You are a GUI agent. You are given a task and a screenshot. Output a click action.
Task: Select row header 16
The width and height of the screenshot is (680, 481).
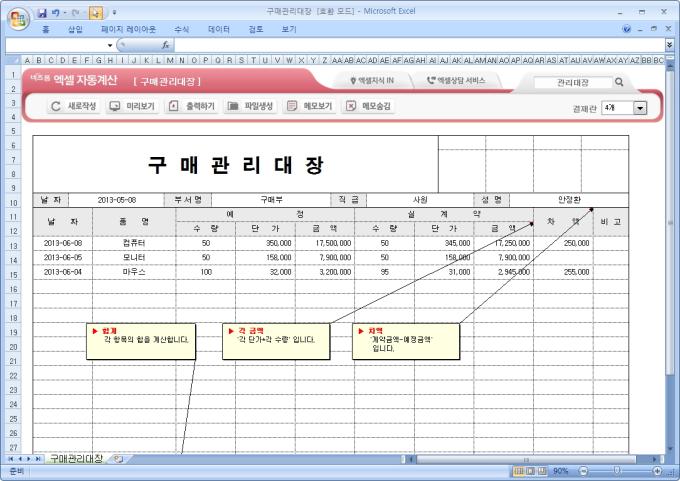13,289
